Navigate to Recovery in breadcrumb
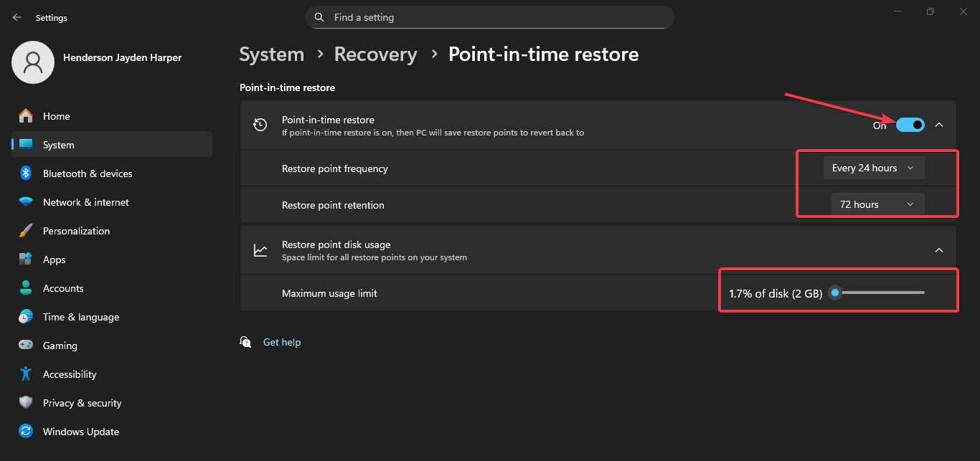The width and height of the screenshot is (980, 461). tap(375, 54)
